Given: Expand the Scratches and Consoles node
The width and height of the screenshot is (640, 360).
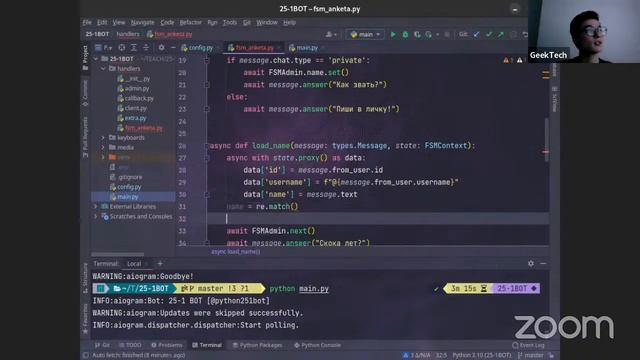Looking at the screenshot, I should (x=96, y=216).
